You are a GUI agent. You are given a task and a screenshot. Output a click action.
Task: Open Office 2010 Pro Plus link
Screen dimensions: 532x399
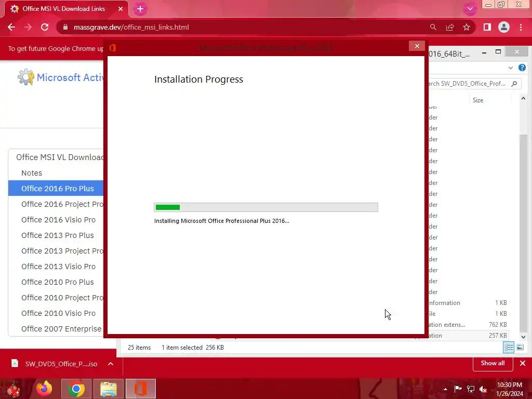tap(57, 282)
